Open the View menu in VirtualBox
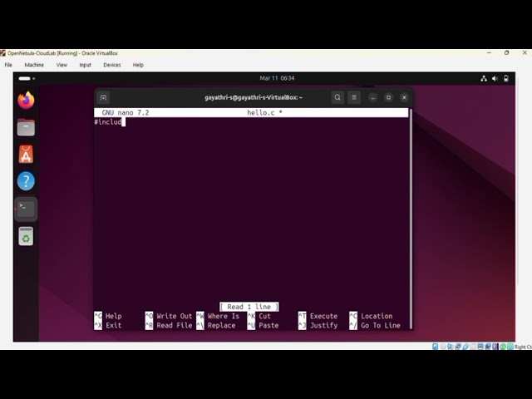 click(62, 65)
